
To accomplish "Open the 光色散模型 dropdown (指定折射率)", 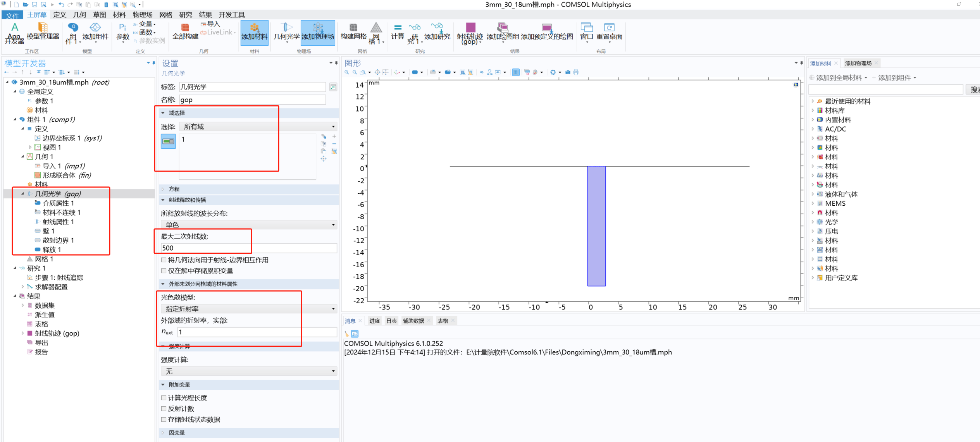I will [248, 309].
